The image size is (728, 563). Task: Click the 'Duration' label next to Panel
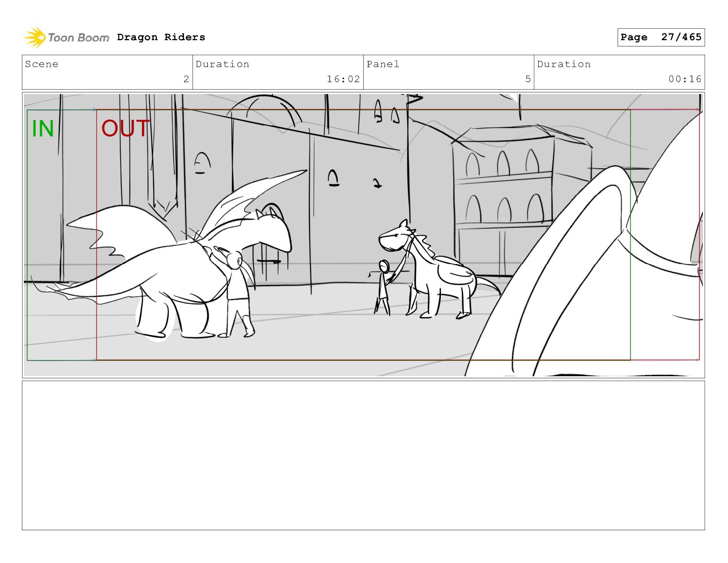click(x=564, y=64)
